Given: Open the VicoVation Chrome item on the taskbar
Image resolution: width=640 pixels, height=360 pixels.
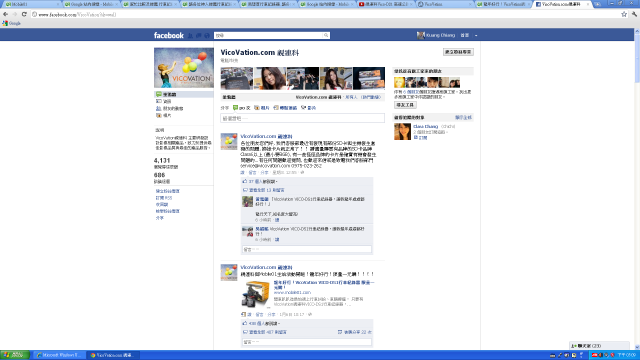Looking at the screenshot, I should [112, 355].
